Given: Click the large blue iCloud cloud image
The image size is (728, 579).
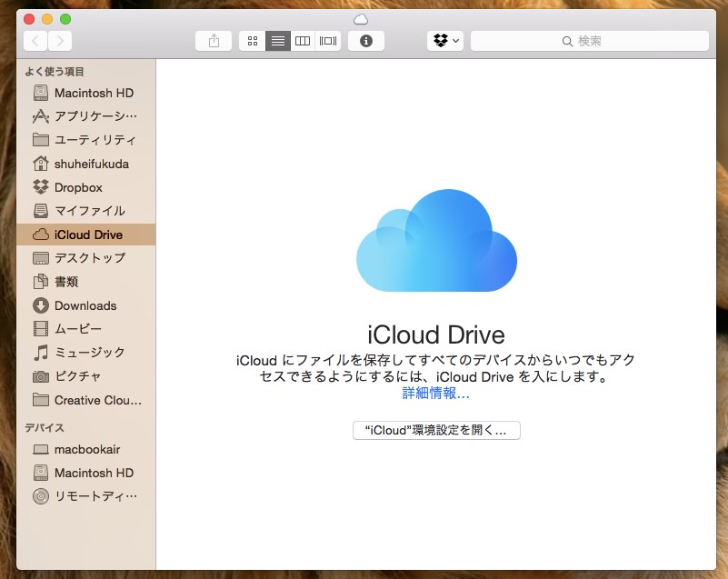Looking at the screenshot, I should pyautogui.click(x=436, y=240).
